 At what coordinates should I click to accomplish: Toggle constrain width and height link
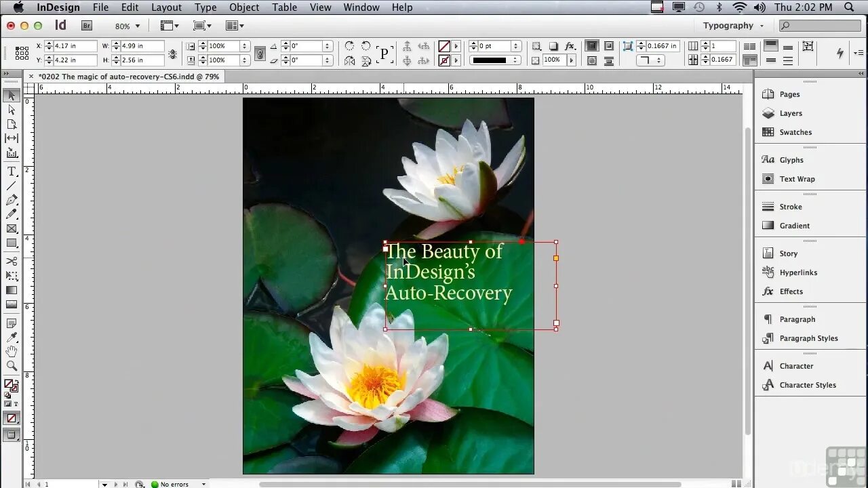pos(173,53)
